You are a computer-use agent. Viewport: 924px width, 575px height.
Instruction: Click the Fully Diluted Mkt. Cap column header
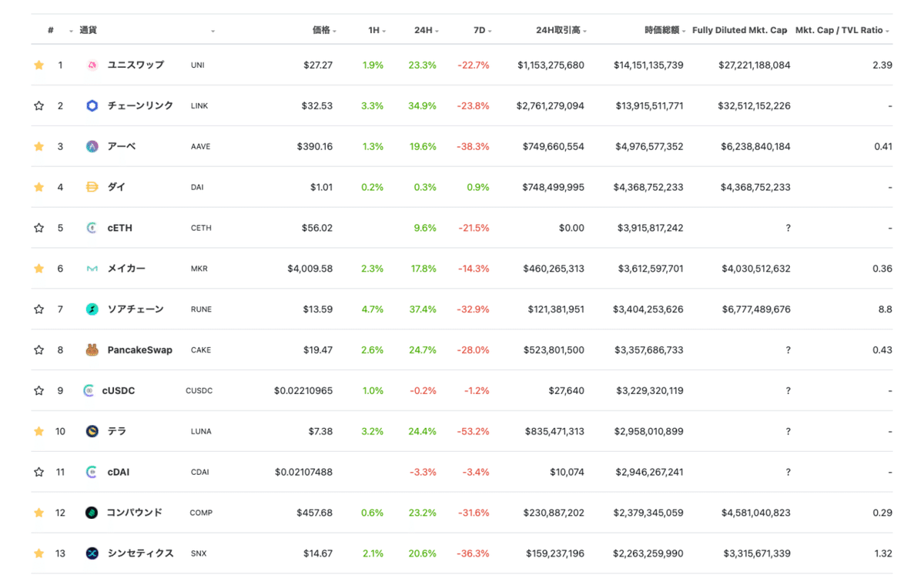coord(739,30)
